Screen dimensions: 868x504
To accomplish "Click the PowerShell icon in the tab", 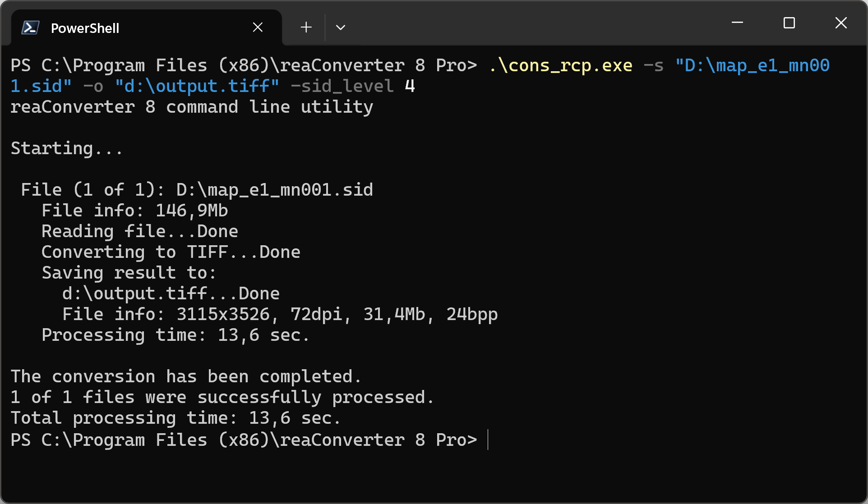I will (30, 28).
